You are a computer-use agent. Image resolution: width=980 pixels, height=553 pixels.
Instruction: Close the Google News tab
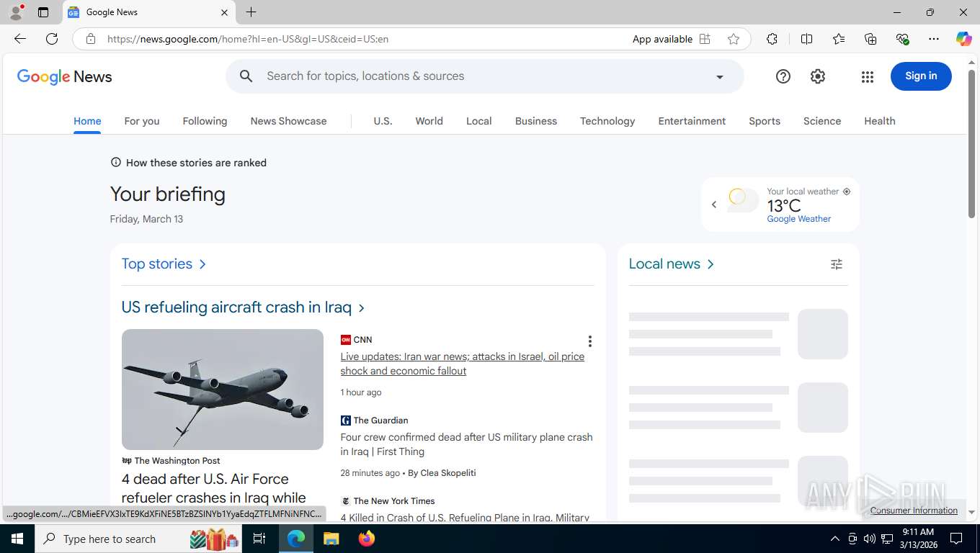point(224,12)
